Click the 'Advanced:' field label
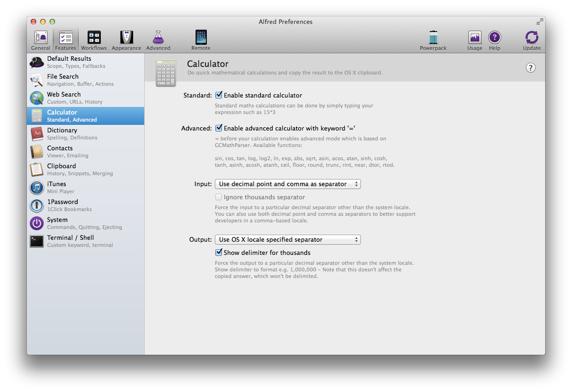The height and width of the screenshot is (392, 572). 196,128
